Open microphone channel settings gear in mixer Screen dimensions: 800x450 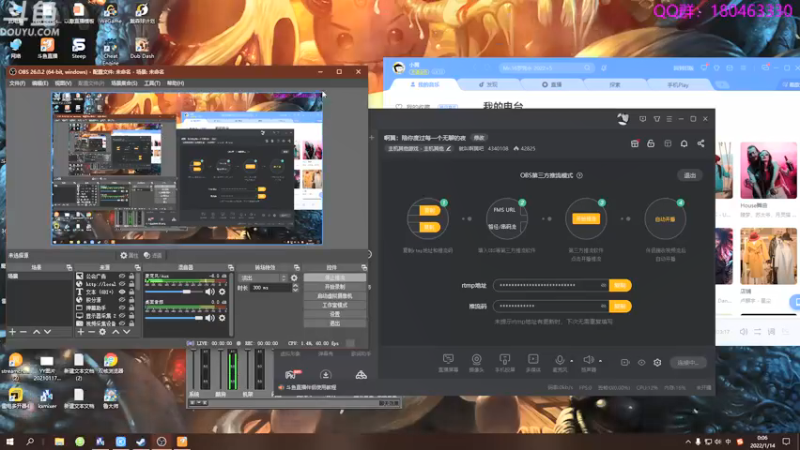222,292
